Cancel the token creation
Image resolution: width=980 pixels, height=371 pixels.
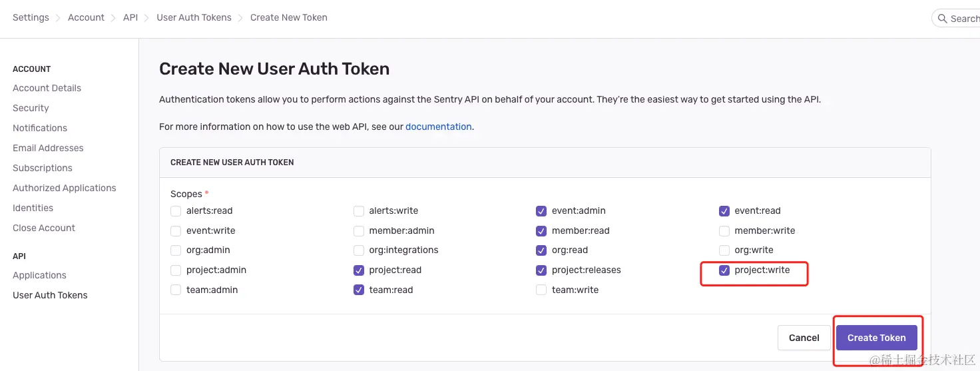pyautogui.click(x=804, y=338)
